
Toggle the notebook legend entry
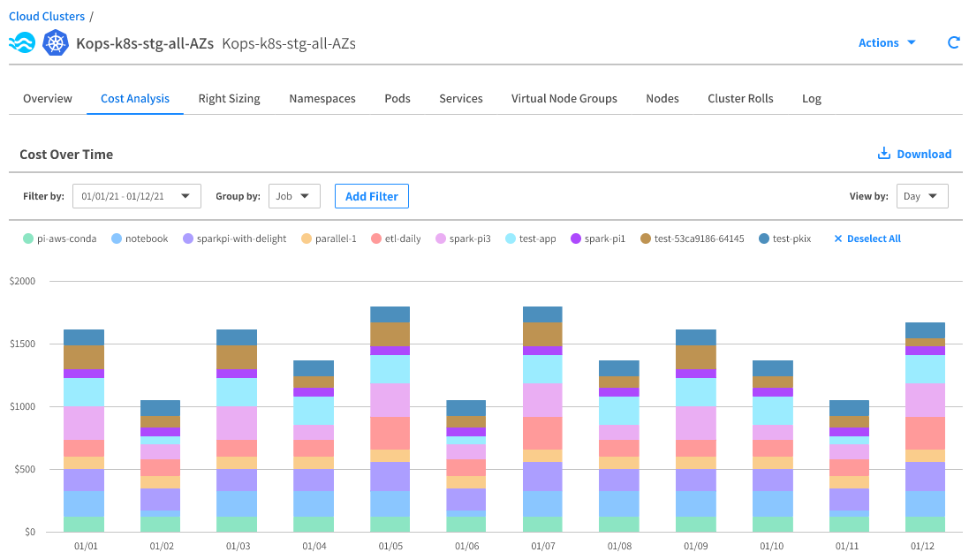(138, 238)
